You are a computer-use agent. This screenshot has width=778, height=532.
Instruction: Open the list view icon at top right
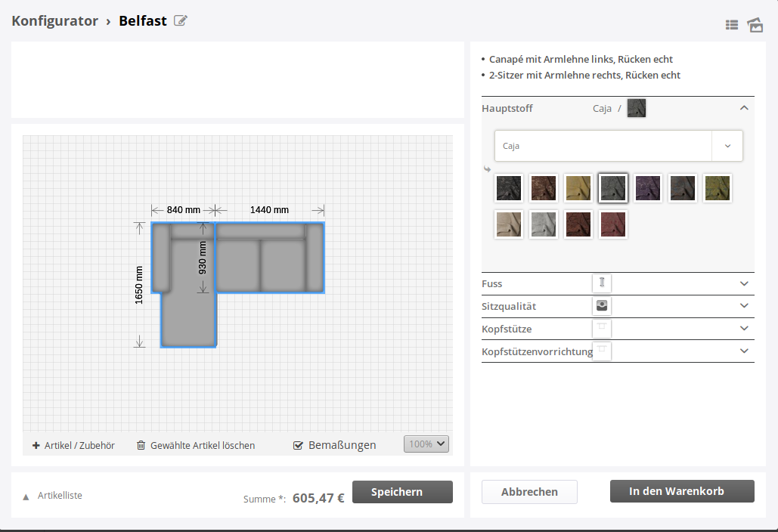pyautogui.click(x=731, y=25)
